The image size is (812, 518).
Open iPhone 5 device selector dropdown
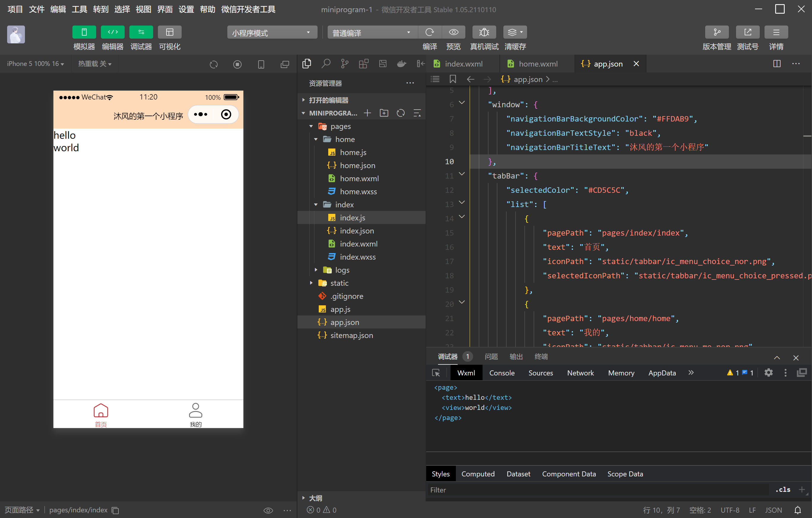coord(35,64)
